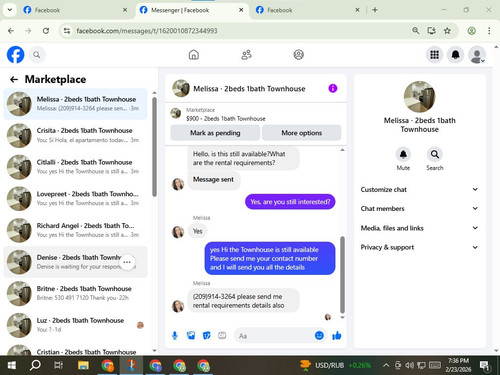Open options dots on Denise chat
This screenshot has width=500, height=375.
[x=127, y=262]
